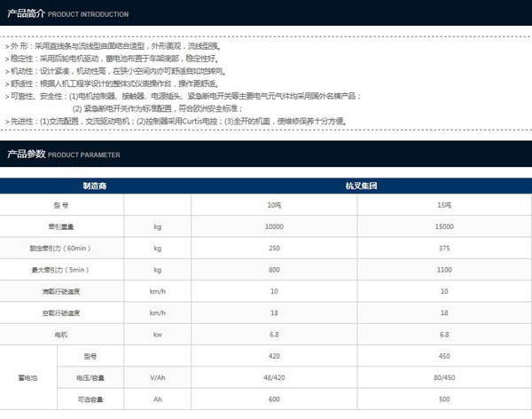Click the 产品简介 Product Introduction header

pyautogui.click(x=67, y=14)
